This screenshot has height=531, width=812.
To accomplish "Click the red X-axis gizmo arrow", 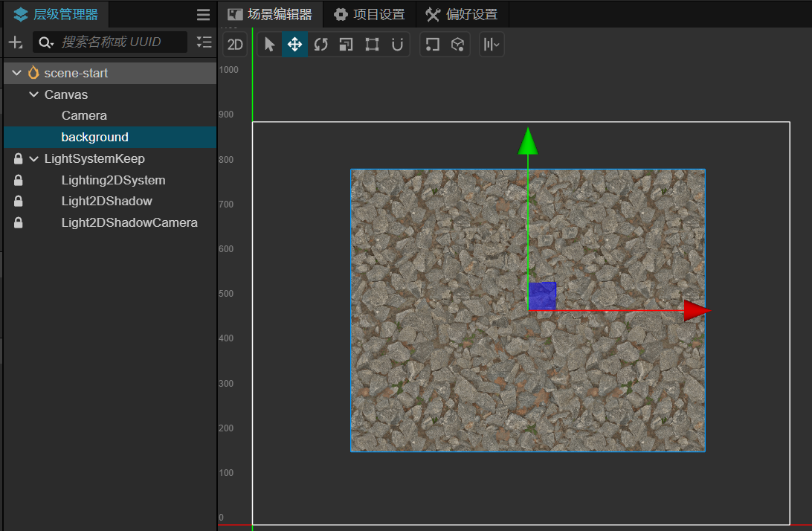I will [x=697, y=311].
